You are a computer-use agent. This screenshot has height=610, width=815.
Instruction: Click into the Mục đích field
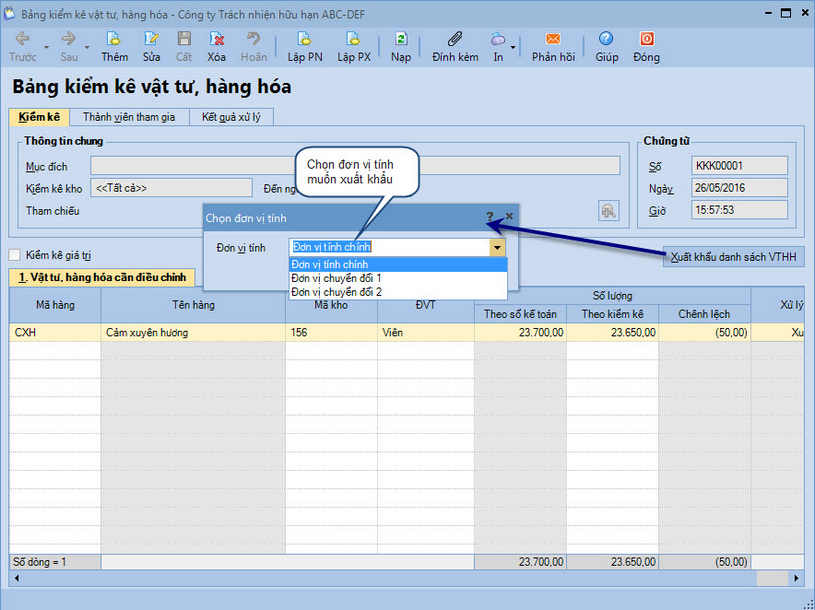coord(355,166)
